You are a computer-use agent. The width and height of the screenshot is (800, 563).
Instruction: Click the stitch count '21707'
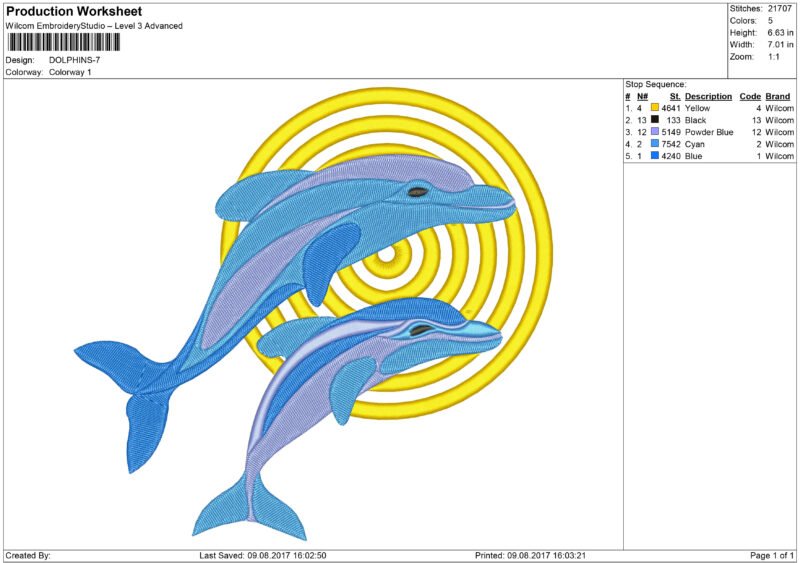click(780, 9)
